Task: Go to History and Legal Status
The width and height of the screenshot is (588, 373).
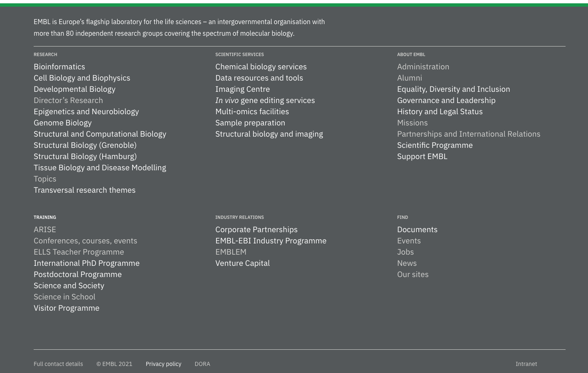Action: pyautogui.click(x=440, y=111)
